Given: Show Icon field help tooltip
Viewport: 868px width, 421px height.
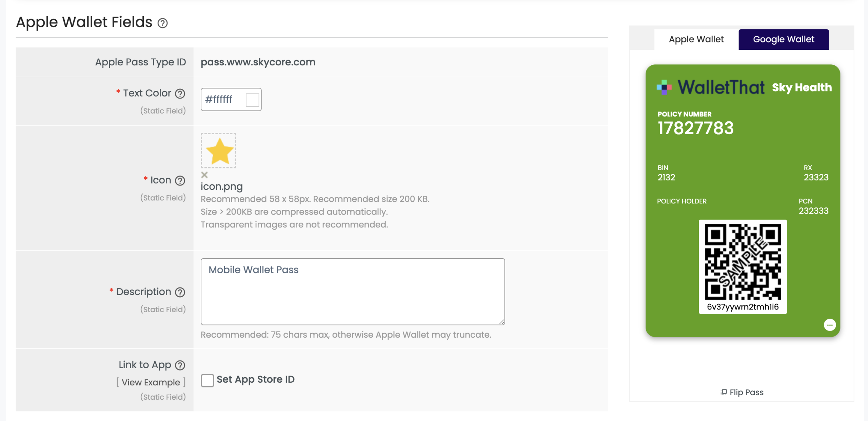Looking at the screenshot, I should (x=180, y=181).
